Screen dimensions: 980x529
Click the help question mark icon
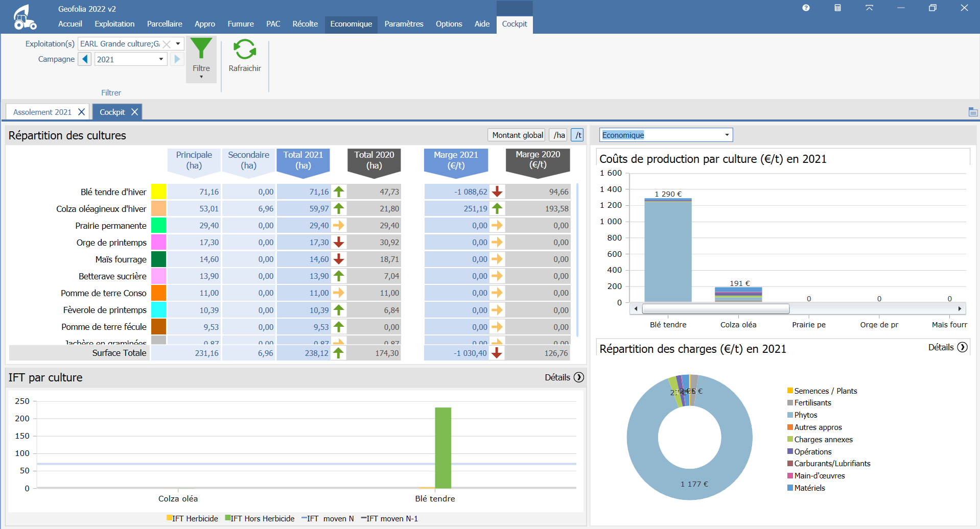(x=806, y=8)
